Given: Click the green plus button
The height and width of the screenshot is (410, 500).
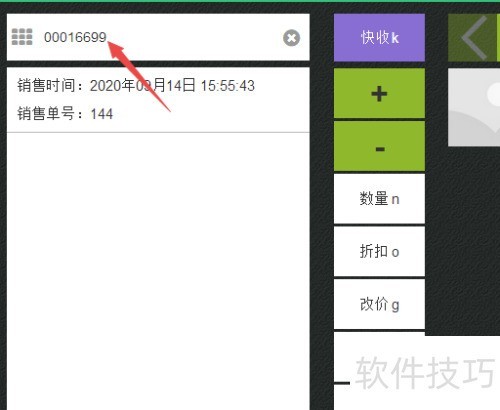Looking at the screenshot, I should [x=379, y=93].
